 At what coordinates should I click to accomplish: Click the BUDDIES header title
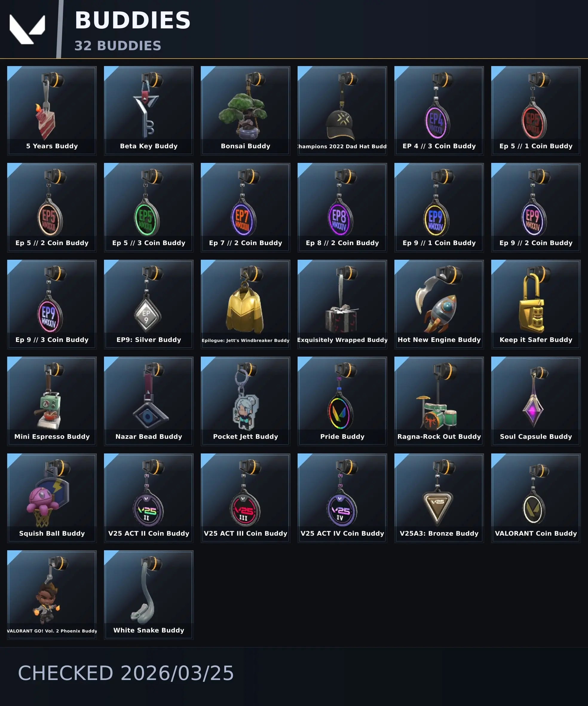click(x=133, y=20)
